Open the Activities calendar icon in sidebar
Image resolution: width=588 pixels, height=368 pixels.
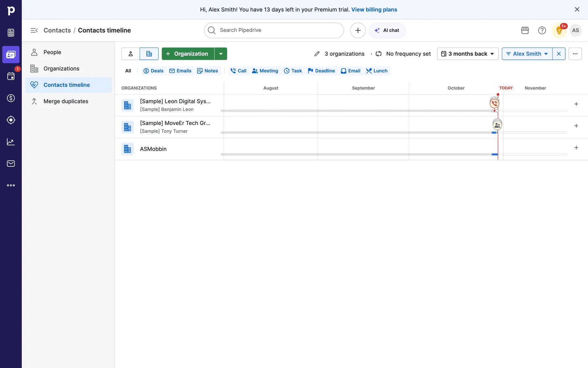point(11,76)
